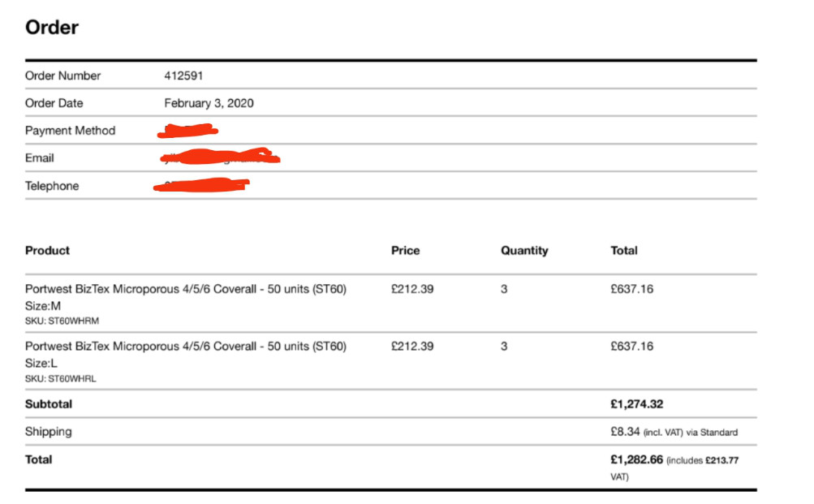This screenshot has width=814, height=504.
Task: Click the Payment Method label
Action: pyautogui.click(x=70, y=131)
